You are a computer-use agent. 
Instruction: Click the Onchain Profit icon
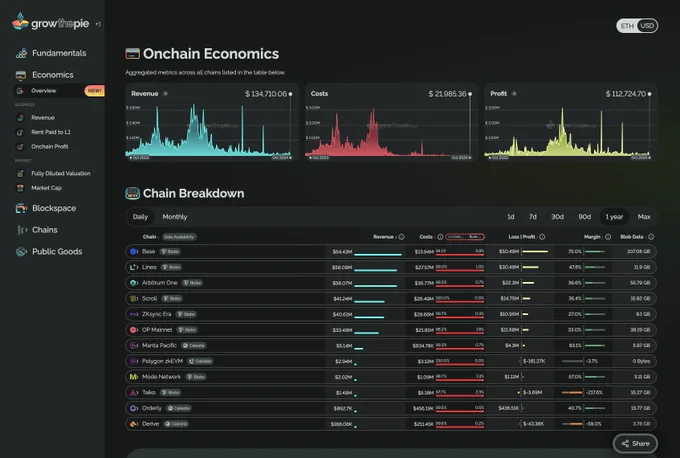point(20,147)
